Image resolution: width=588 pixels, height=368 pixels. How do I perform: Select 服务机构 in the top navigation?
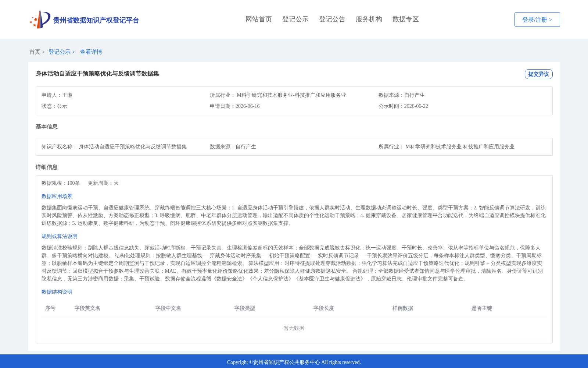click(x=369, y=19)
